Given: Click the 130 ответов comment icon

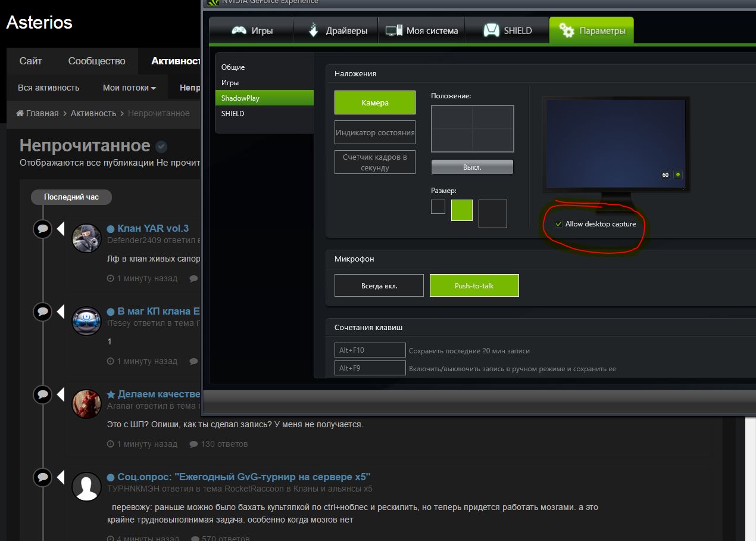Looking at the screenshot, I should tap(193, 444).
